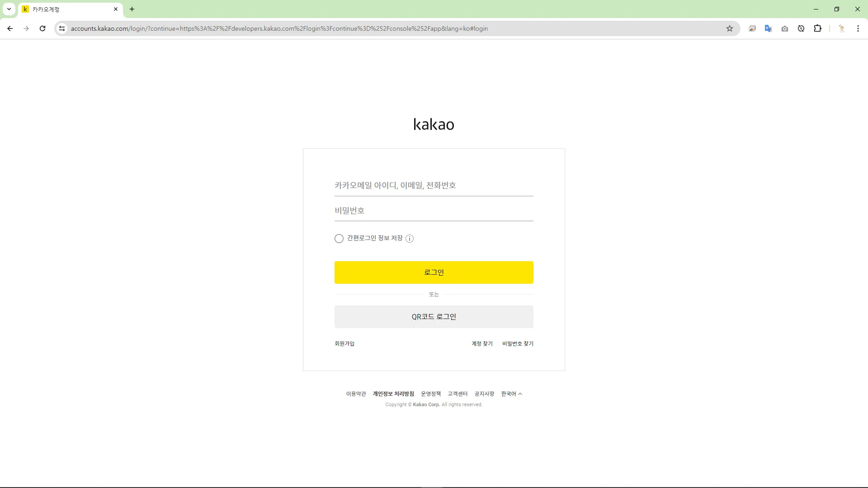
Task: Click the 비밀번호 찾기 link
Action: point(518,343)
